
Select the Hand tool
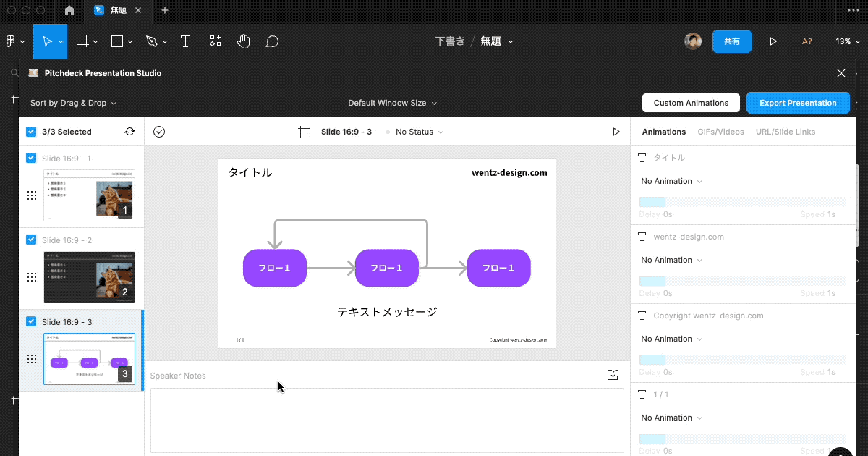pos(243,41)
